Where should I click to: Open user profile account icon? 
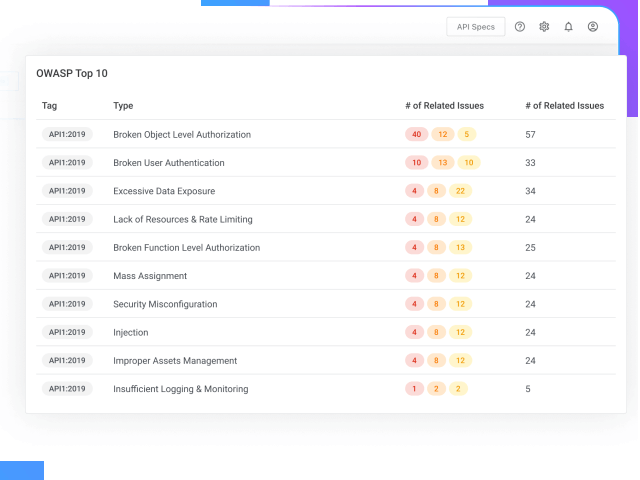[593, 27]
